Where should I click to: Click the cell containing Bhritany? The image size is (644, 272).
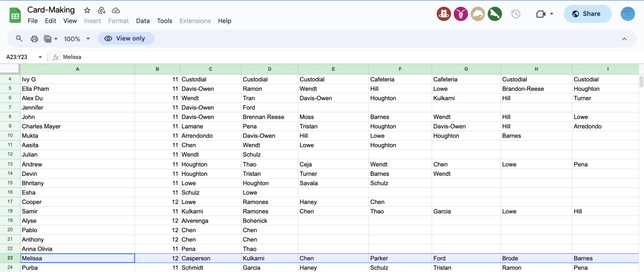pos(77,183)
